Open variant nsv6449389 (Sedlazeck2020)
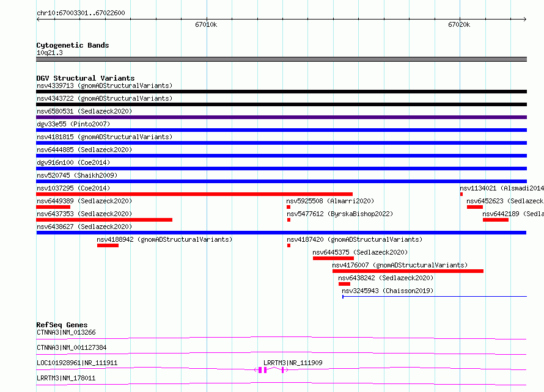The width and height of the screenshot is (544, 392). 84,201
